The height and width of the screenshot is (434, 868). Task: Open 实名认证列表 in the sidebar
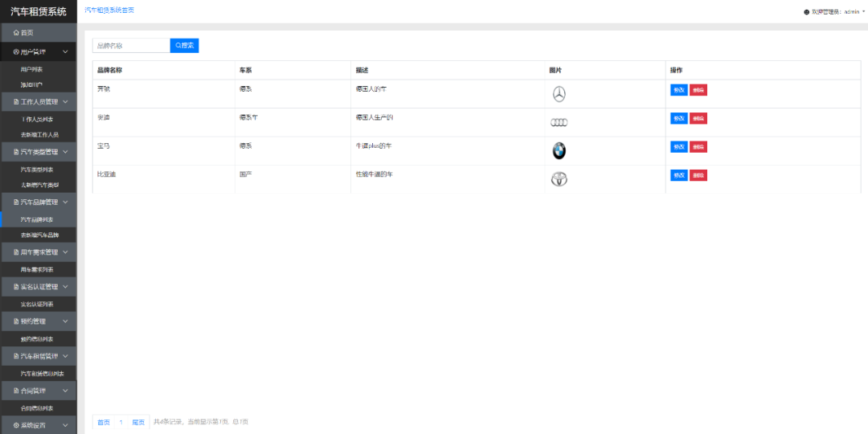point(37,305)
